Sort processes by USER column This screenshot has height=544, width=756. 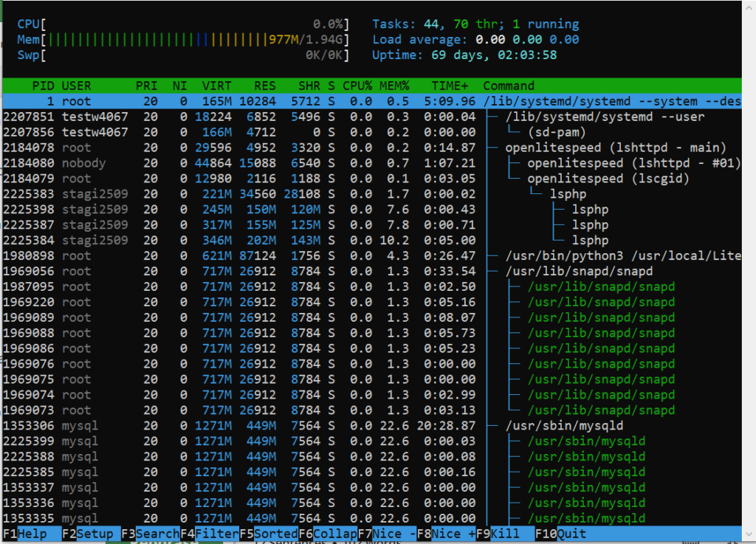(x=76, y=86)
